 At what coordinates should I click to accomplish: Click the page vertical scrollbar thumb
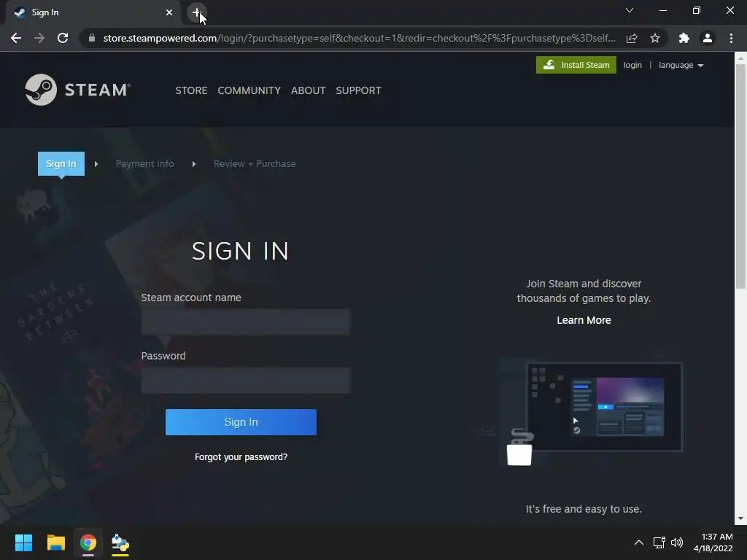[740, 176]
